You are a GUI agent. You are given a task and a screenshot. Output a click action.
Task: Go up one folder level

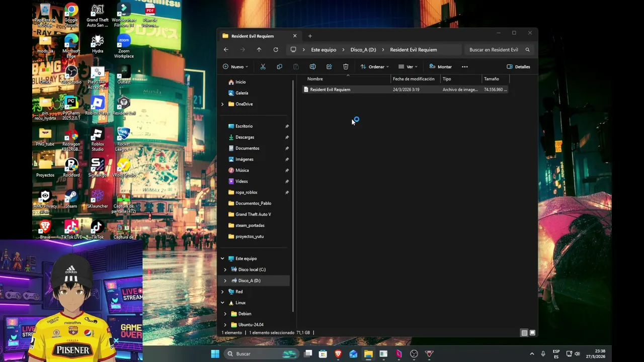coord(259,50)
